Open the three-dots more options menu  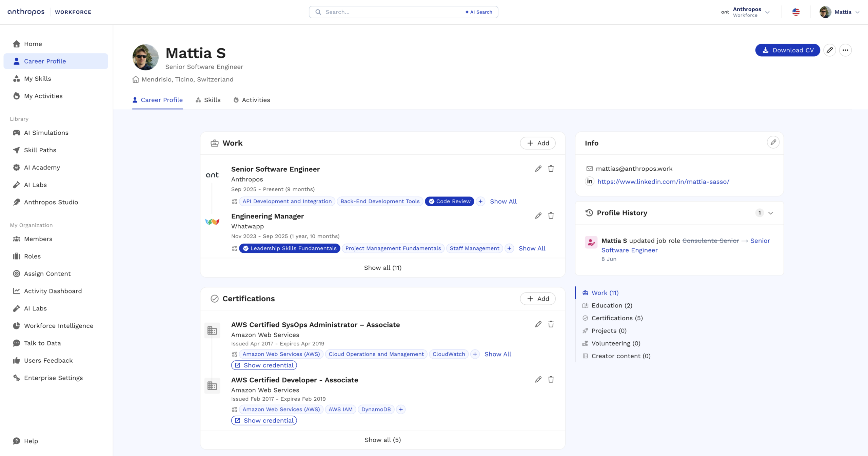pos(846,50)
